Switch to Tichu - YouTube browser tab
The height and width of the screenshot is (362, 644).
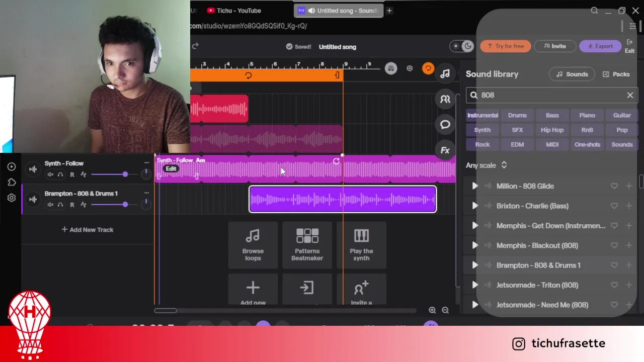pyautogui.click(x=234, y=11)
